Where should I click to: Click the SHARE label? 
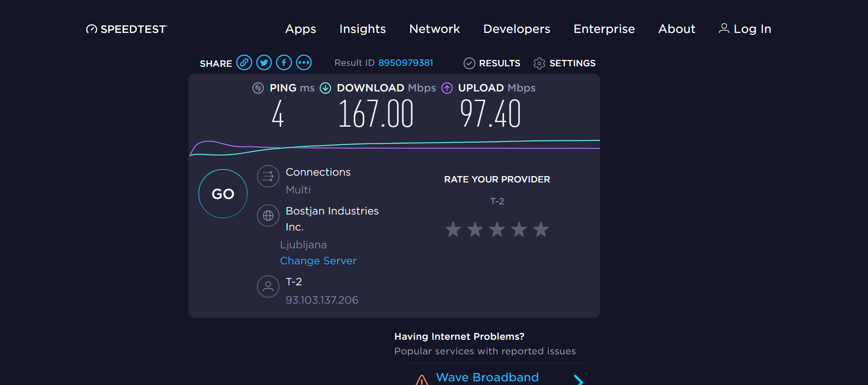coord(216,64)
